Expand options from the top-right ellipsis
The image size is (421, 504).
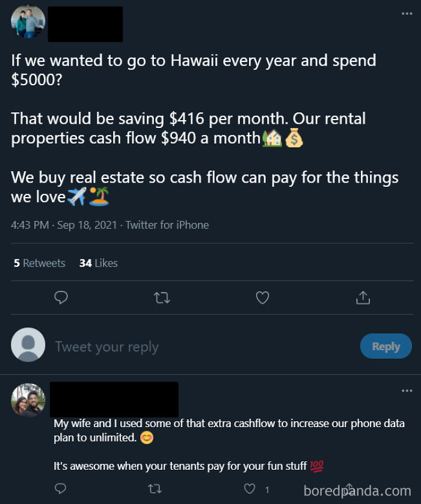[x=407, y=13]
